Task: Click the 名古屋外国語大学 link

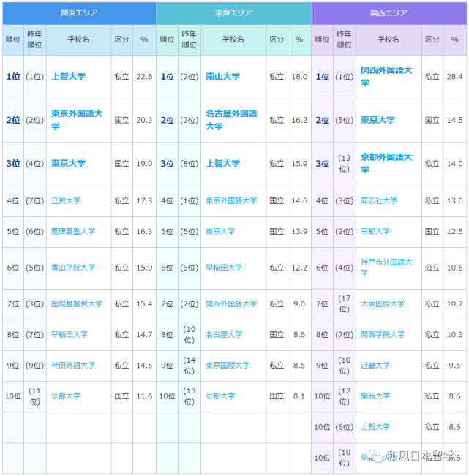Action: [231, 120]
